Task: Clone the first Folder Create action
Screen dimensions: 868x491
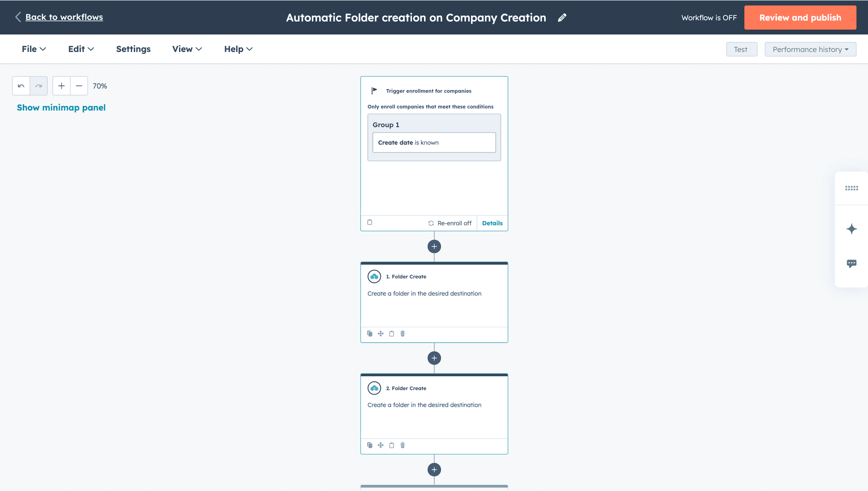Action: click(x=370, y=334)
